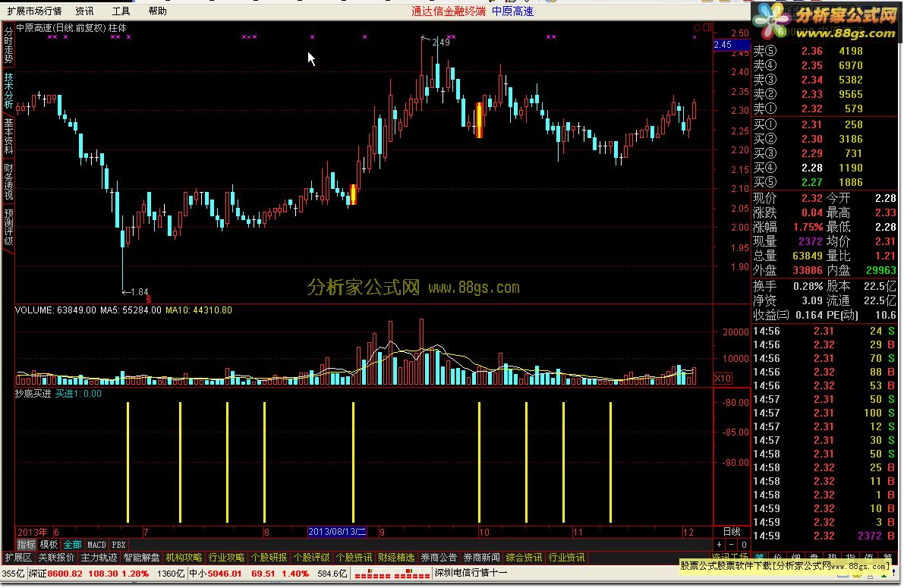Click the square window icon atop chart

pyautogui.click(x=707, y=27)
